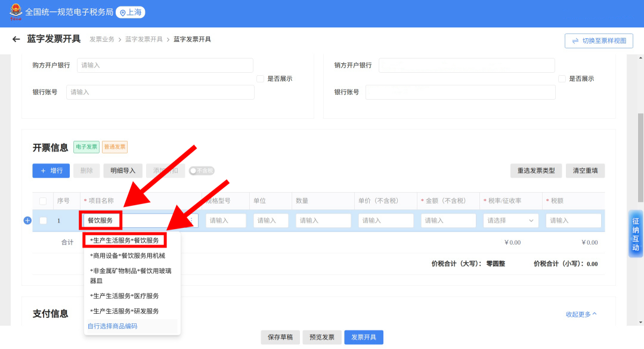Click the 销方开户银行 input field
644x349 pixels.
click(x=466, y=66)
